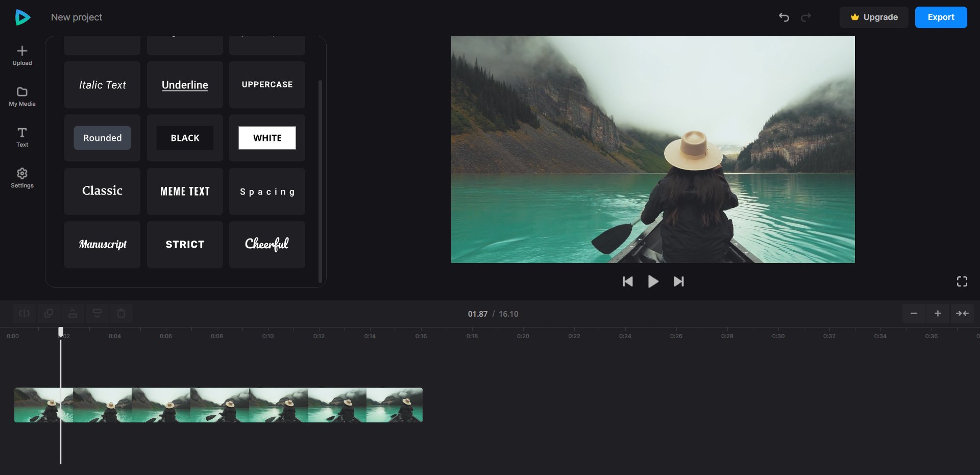Open the My Media sidebar tab
This screenshot has width=980, height=475.
tap(22, 96)
